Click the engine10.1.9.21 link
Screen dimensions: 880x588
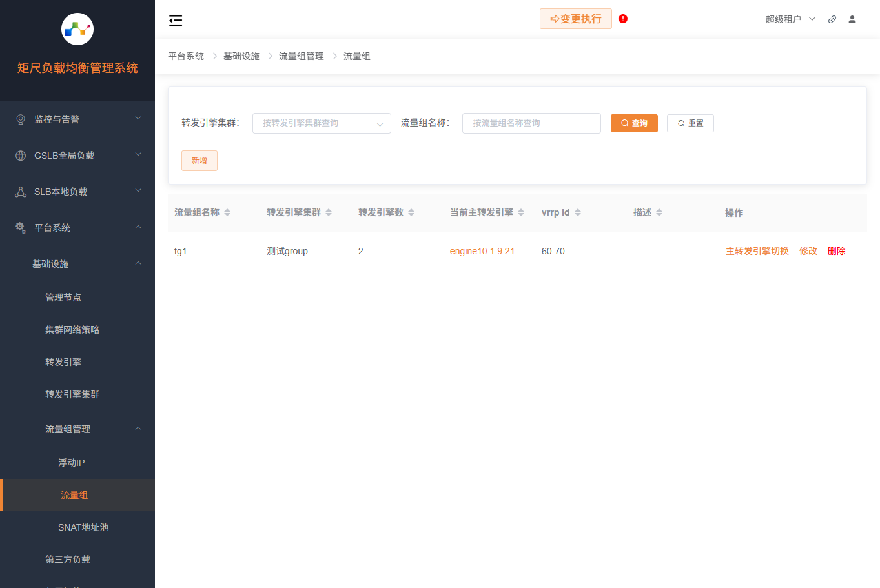[x=482, y=250]
